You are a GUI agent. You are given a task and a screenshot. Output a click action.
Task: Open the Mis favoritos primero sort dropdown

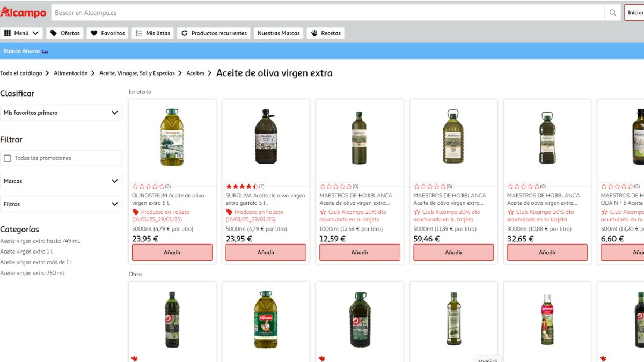[61, 113]
